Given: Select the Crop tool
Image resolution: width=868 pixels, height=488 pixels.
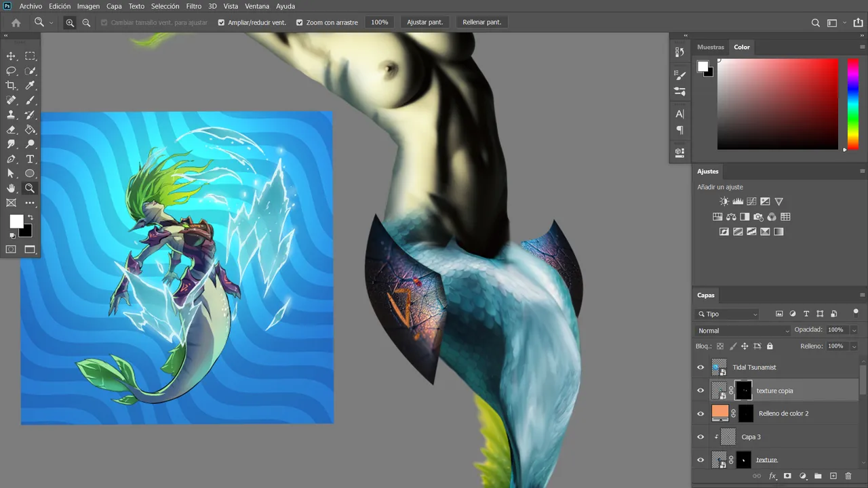Looking at the screenshot, I should (11, 85).
